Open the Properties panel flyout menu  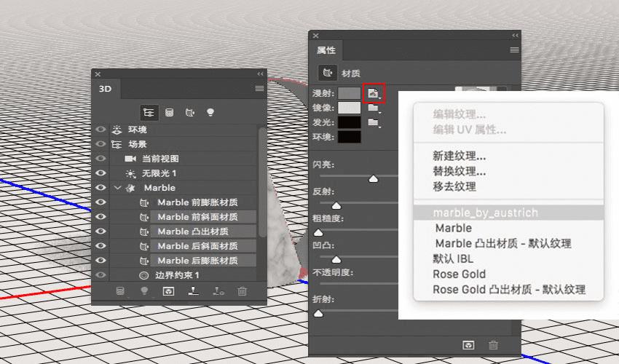click(x=514, y=50)
